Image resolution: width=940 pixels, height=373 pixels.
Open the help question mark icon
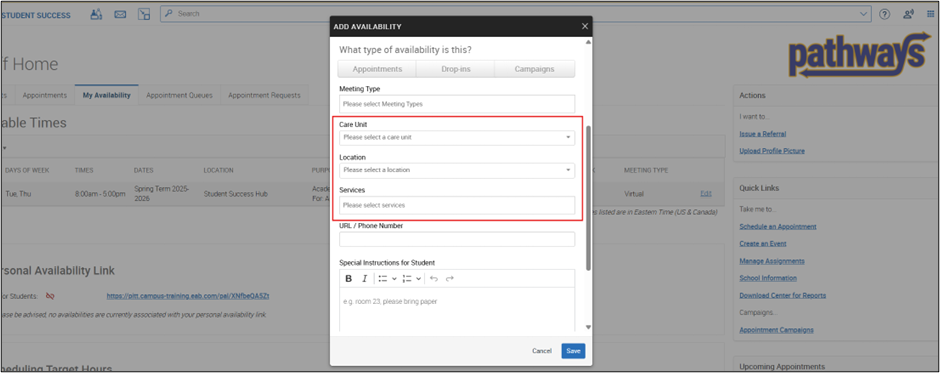click(x=884, y=14)
